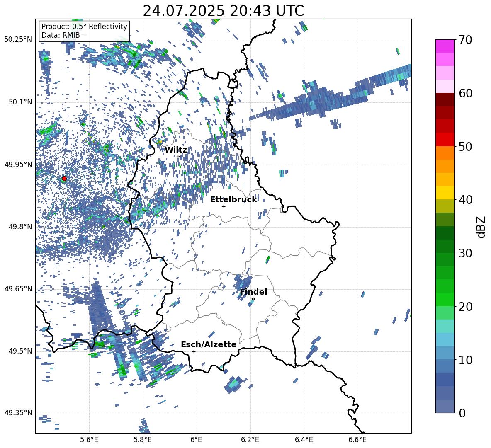Click the 5.8°E longitude label
Viewport: 491px width, 448px height.
(143, 440)
